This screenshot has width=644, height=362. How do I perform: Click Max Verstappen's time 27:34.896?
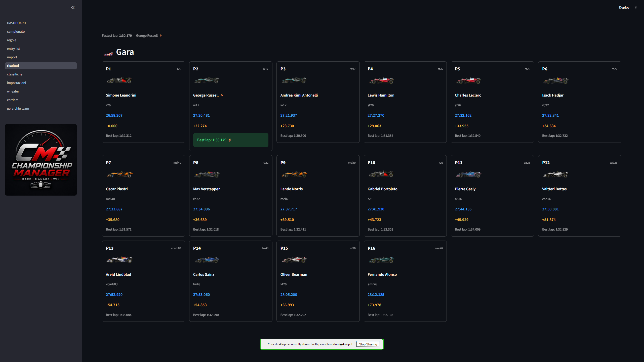pos(202,209)
